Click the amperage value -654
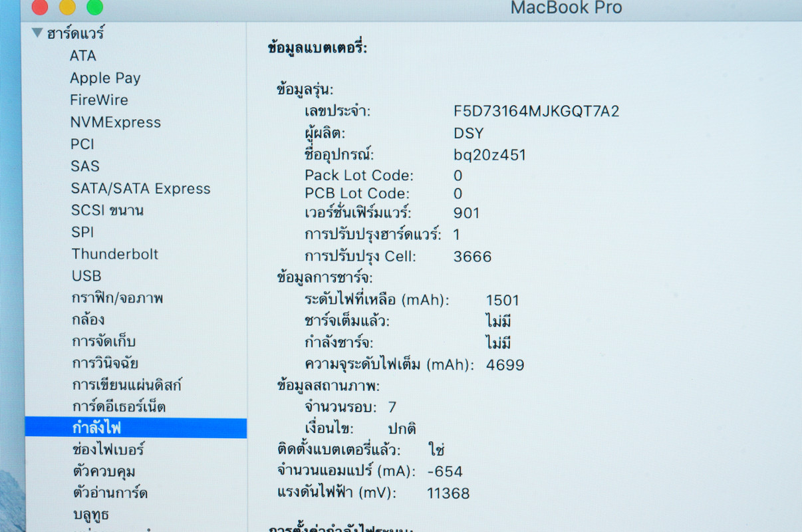 click(445, 471)
